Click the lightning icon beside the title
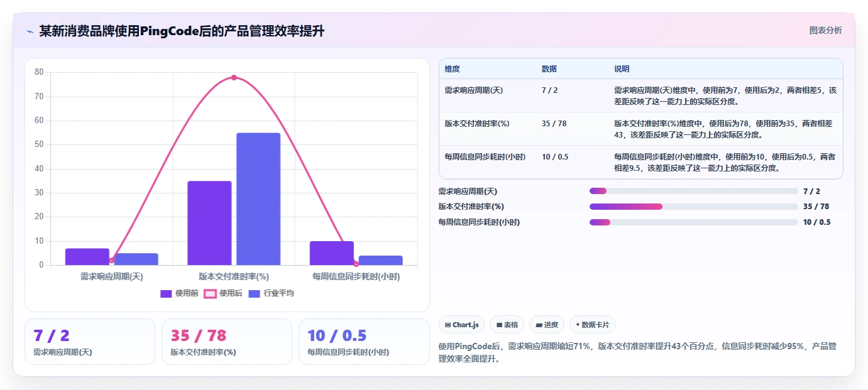The image size is (868, 390). 30,31
